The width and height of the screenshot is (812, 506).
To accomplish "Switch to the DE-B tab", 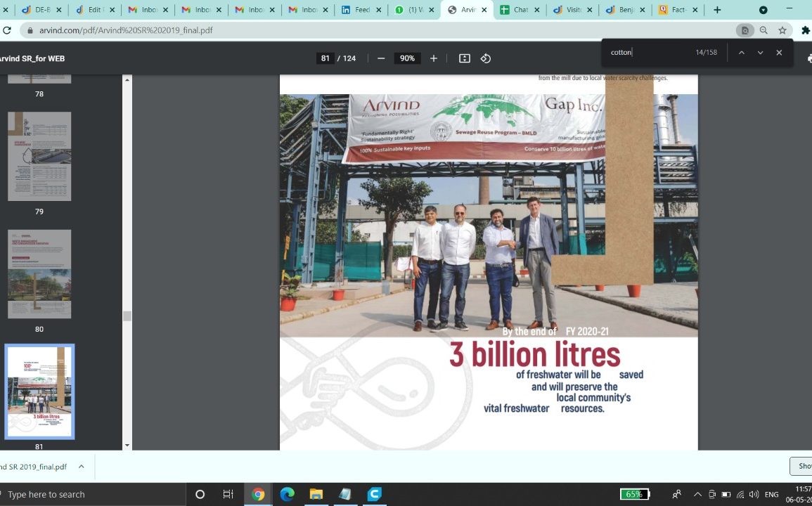I will 41,10.
